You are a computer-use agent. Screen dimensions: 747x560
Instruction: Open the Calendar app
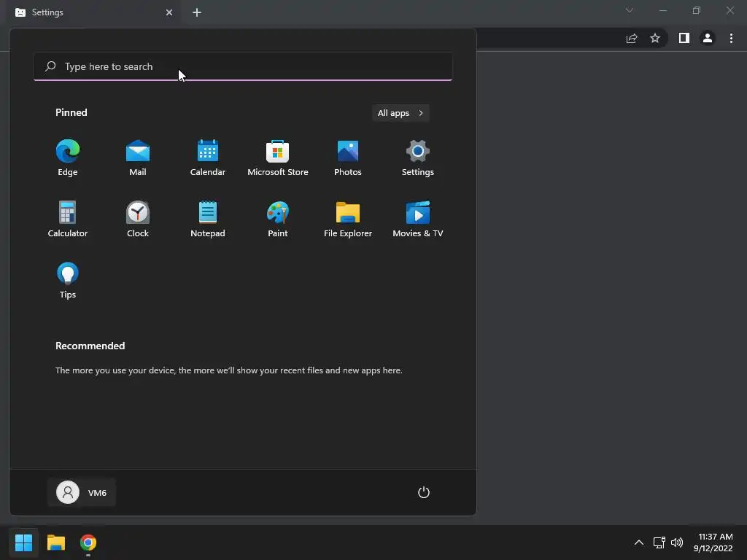[208, 157]
